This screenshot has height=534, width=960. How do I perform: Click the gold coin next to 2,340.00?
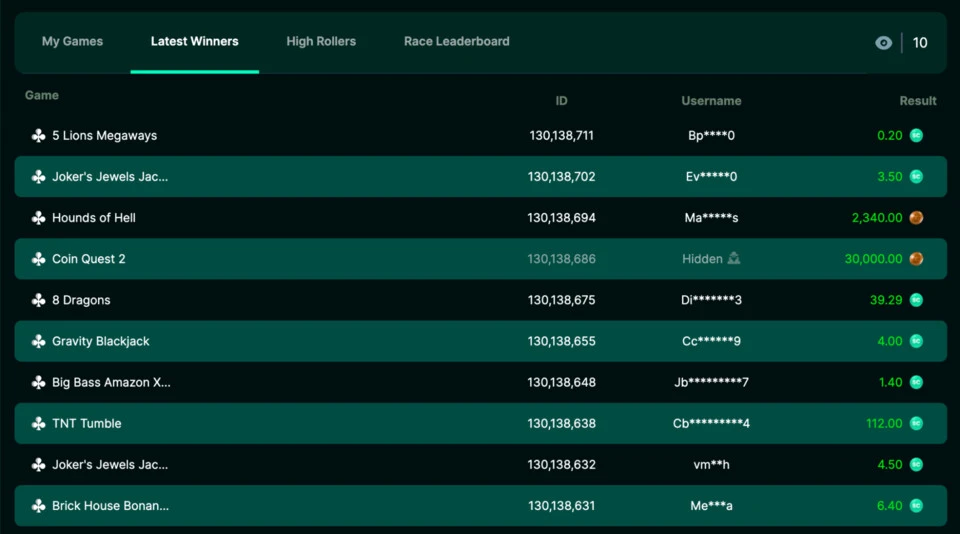pyautogui.click(x=916, y=217)
